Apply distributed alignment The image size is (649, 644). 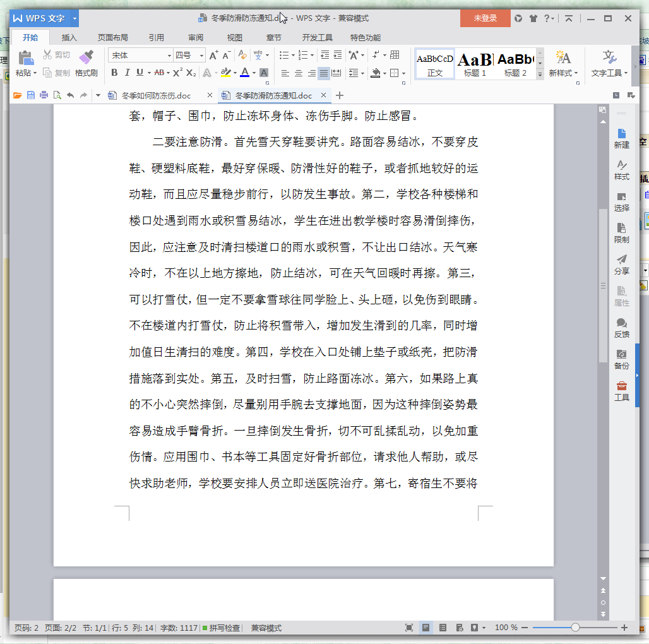pos(336,73)
